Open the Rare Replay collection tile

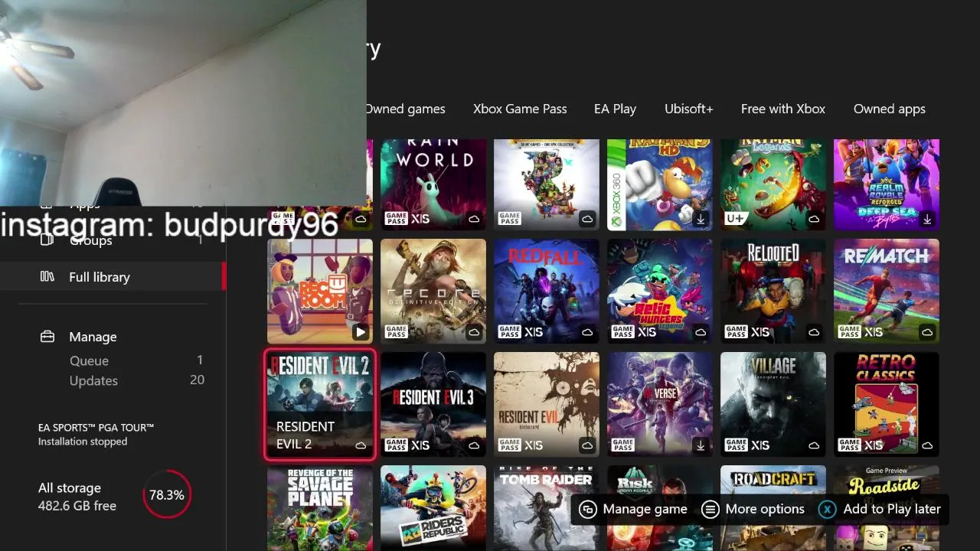pyautogui.click(x=547, y=184)
